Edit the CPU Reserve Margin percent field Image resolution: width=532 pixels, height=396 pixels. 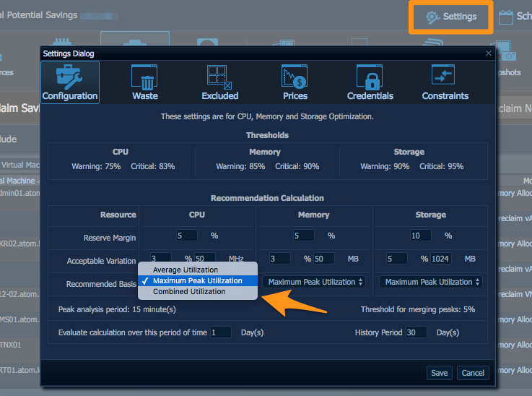tap(187, 236)
